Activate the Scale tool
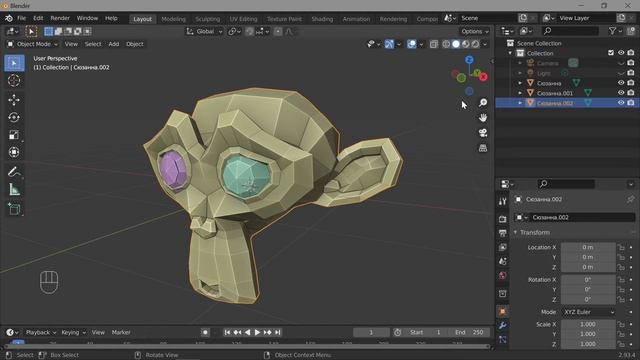640x360 pixels. 14,135
